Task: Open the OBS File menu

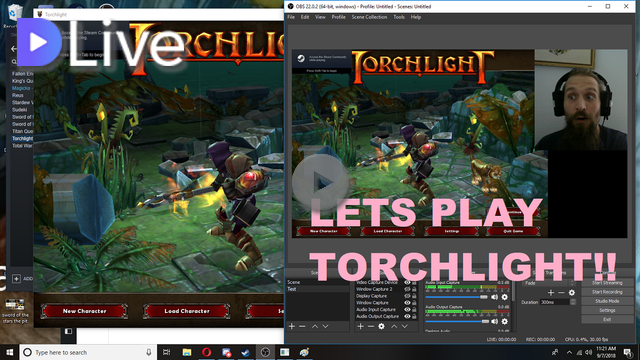Action: tap(291, 17)
